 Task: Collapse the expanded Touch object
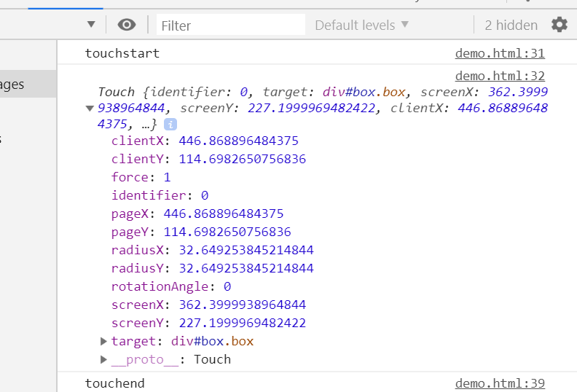tap(90, 109)
